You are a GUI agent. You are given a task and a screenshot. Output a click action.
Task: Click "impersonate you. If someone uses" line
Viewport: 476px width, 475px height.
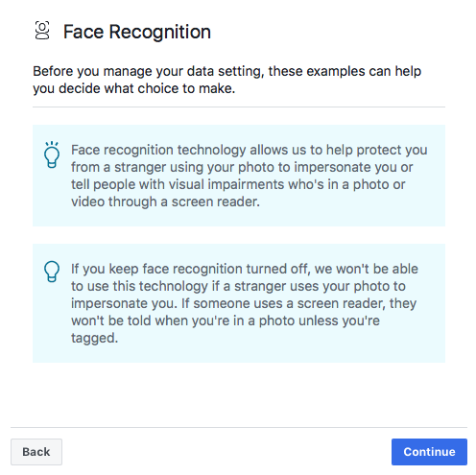point(244,303)
